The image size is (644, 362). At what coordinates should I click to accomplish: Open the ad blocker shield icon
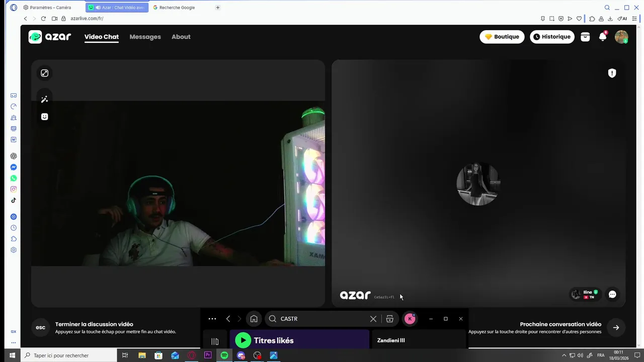561,19
